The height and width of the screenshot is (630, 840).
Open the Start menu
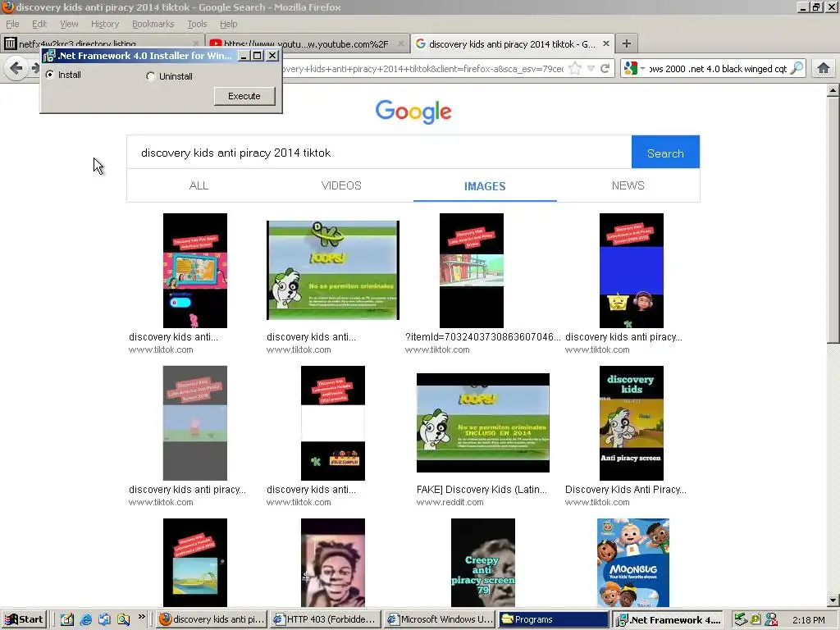click(25, 619)
